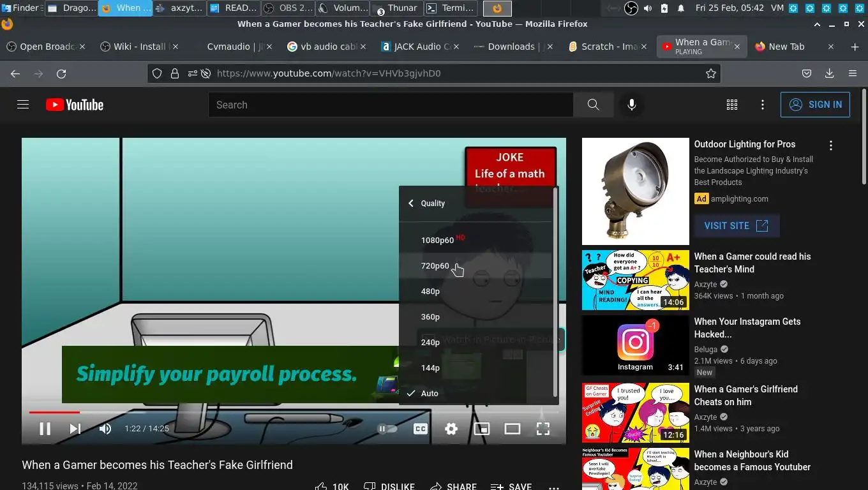Click the SHARE button

tap(453, 487)
